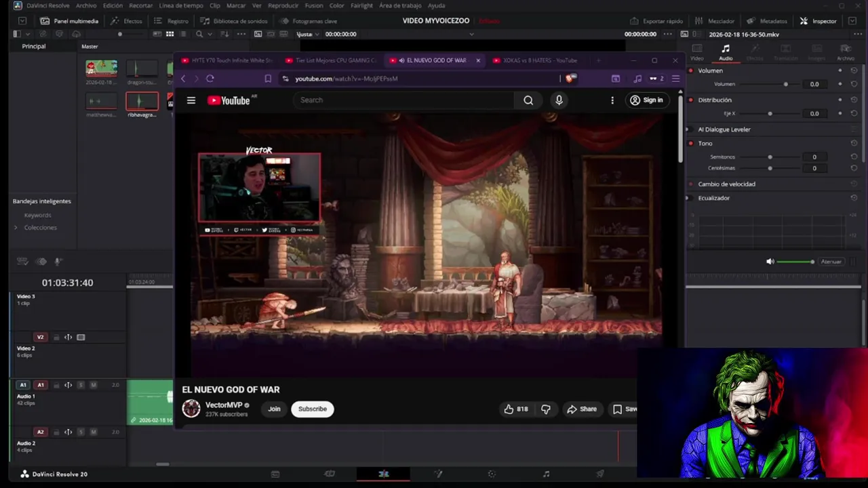
Task: Expand the Colecciones smart bin
Action: [16, 228]
